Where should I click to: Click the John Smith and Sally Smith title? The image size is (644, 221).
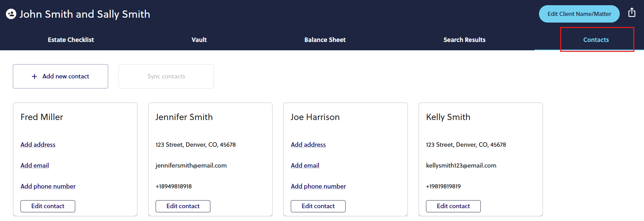pos(85,14)
